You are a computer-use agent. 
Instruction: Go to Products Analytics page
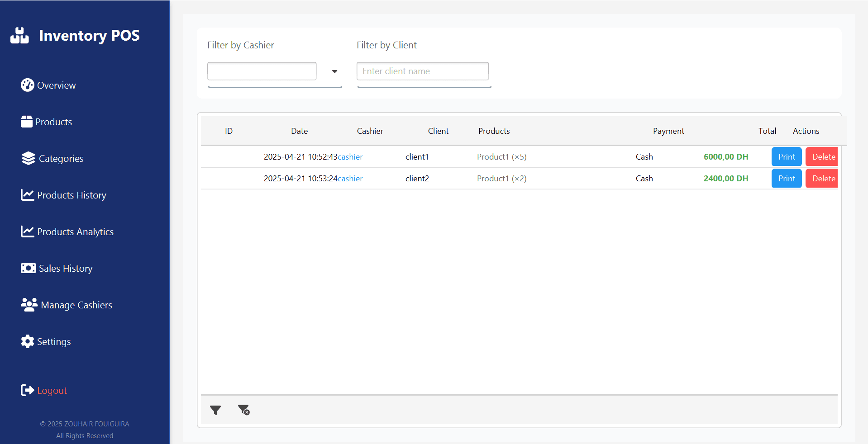[x=75, y=232]
